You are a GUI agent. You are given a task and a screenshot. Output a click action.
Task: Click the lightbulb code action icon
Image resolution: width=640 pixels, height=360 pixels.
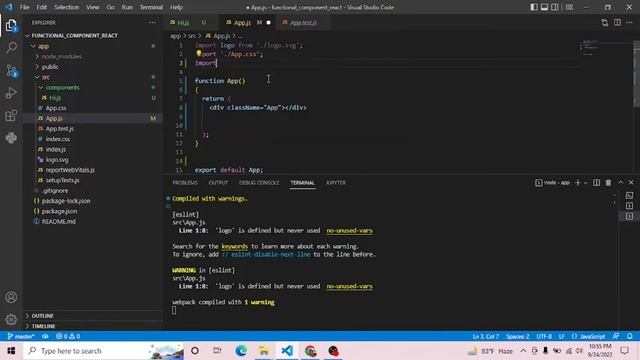tap(199, 53)
